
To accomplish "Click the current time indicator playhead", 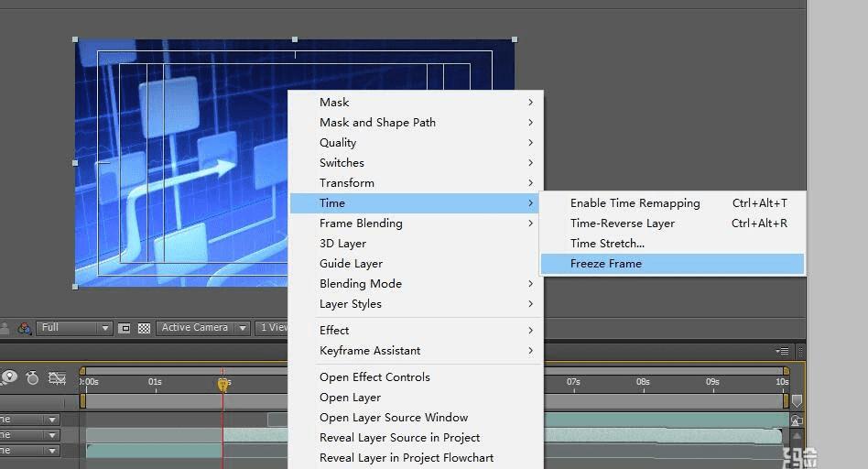I will pyautogui.click(x=222, y=384).
